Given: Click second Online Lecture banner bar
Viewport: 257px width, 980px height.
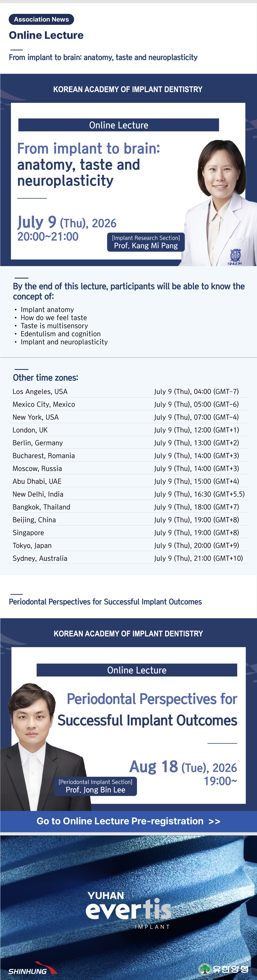Looking at the screenshot, I should 137,670.
